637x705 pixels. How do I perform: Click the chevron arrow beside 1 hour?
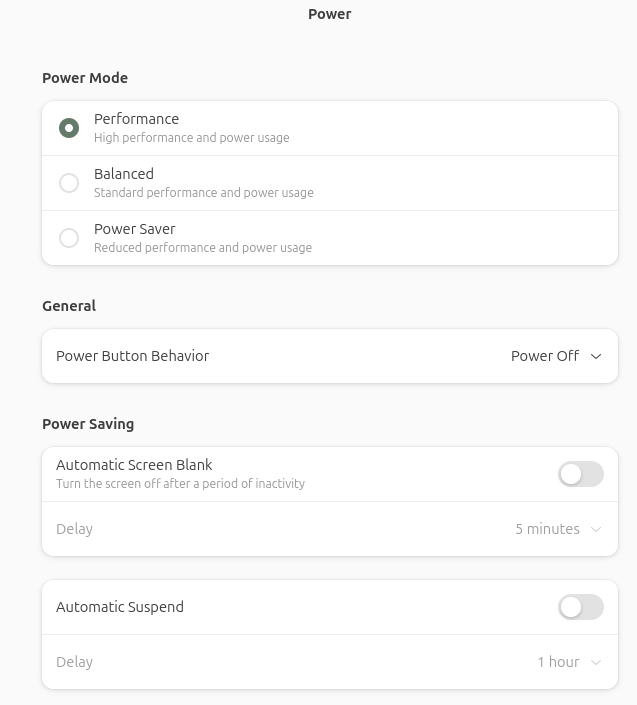[596, 662]
